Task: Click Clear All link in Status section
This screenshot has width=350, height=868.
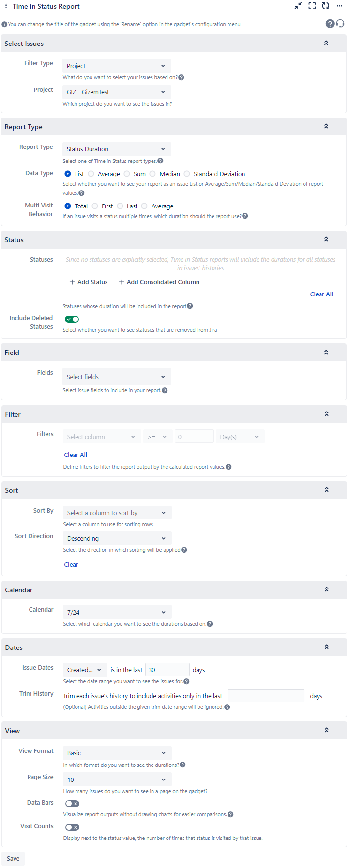Action: click(x=321, y=294)
